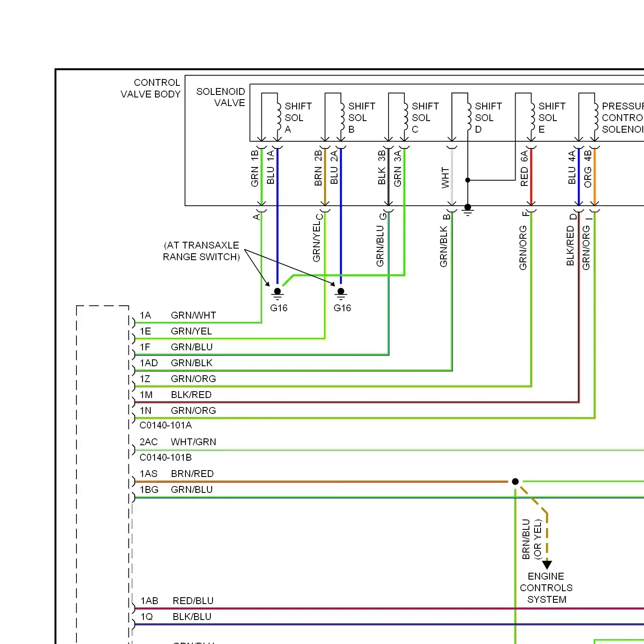Viewport: 644px width, 644px height.
Task: Click pin label "1AS"
Action: click(149, 474)
